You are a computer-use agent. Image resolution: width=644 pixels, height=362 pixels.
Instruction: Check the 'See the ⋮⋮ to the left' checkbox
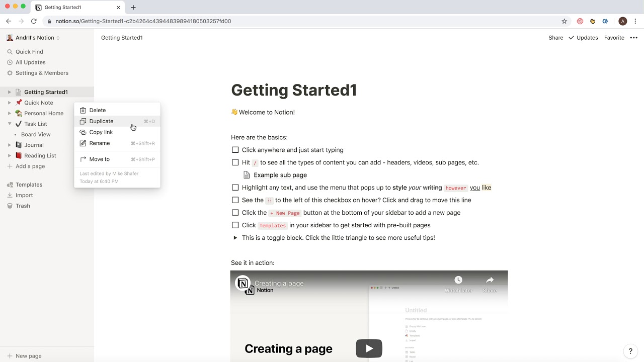pyautogui.click(x=235, y=200)
